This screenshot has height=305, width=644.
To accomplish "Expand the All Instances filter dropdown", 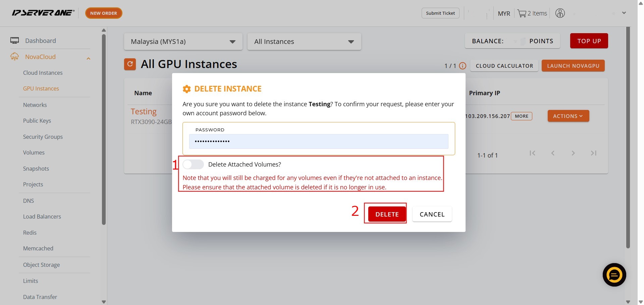I will (304, 42).
